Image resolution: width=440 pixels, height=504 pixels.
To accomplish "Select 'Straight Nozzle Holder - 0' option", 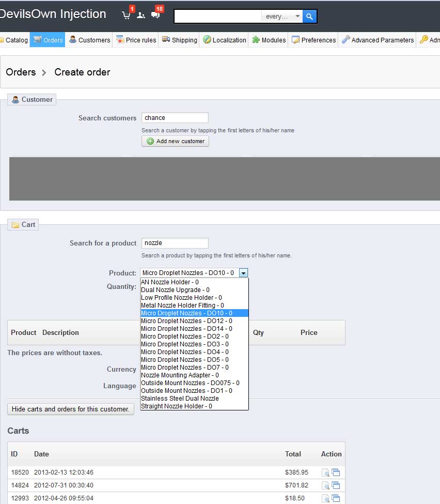I will pos(194,406).
